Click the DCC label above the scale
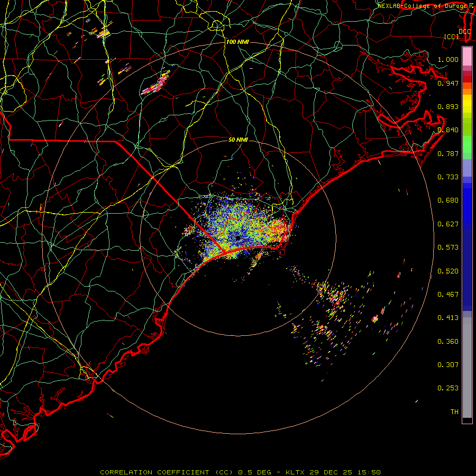Image resolution: width=476 pixels, height=476 pixels. [465, 32]
